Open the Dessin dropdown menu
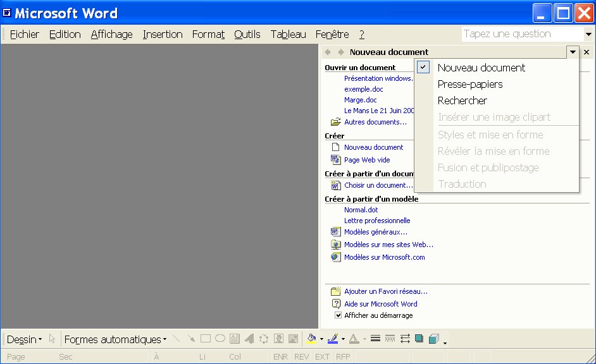Viewport: 596px width, 364px height. click(x=24, y=339)
